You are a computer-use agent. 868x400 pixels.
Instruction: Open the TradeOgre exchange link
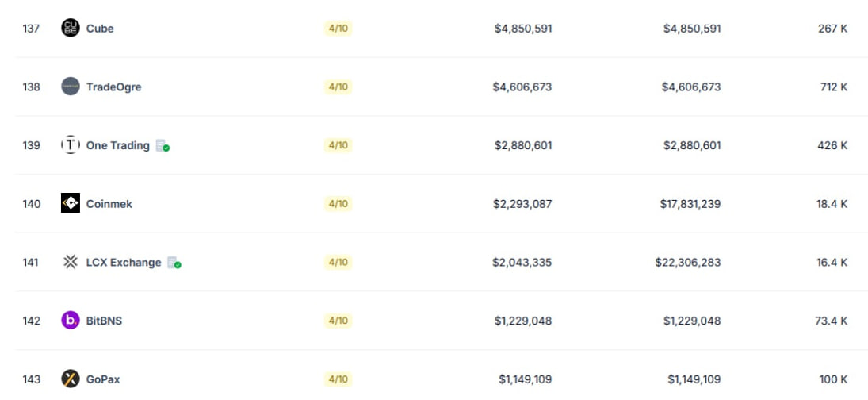113,87
